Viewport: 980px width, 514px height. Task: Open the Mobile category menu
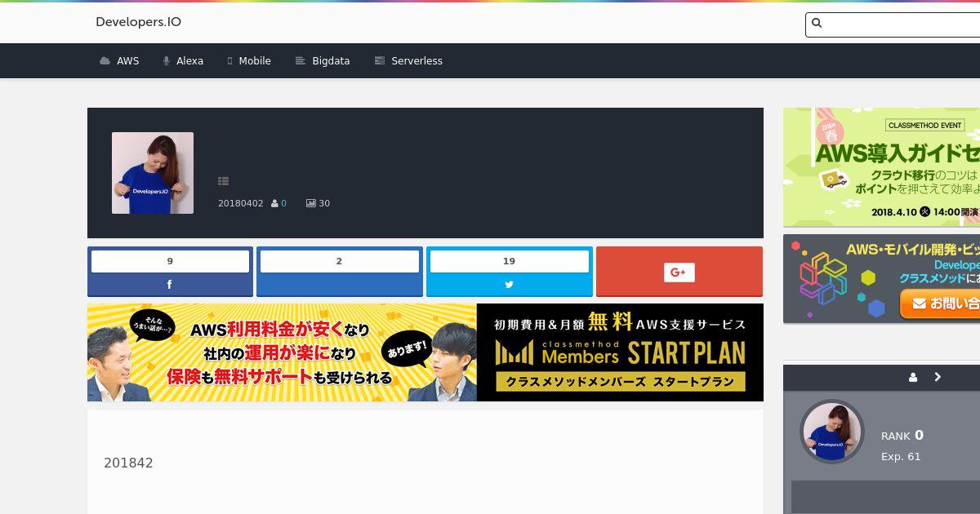tap(249, 61)
